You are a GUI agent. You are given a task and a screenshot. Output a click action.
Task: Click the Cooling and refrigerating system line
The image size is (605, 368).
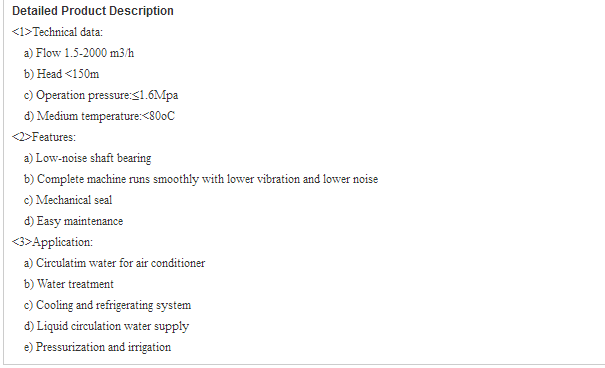coord(107,305)
